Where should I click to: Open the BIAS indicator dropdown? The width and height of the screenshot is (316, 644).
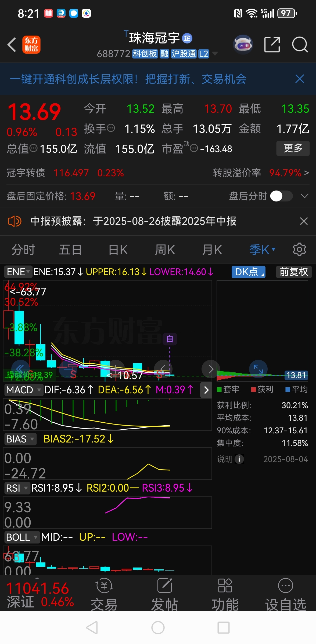[x=20, y=439]
